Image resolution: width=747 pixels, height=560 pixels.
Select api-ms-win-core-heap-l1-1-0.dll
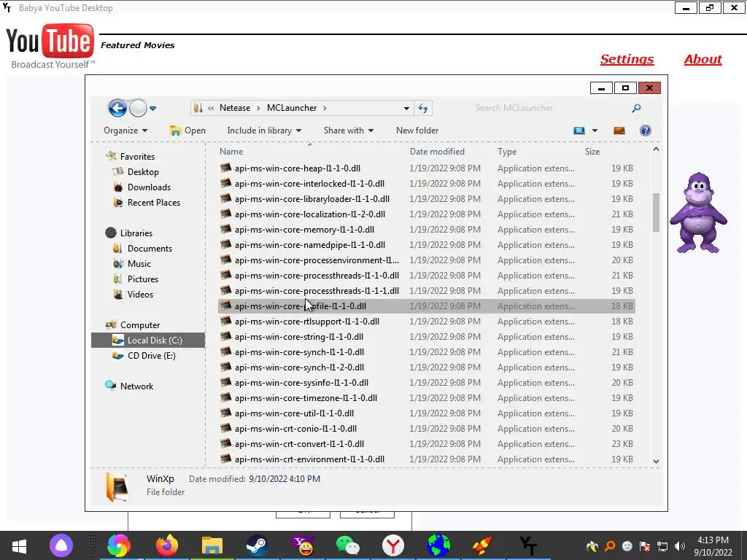[426, 168]
